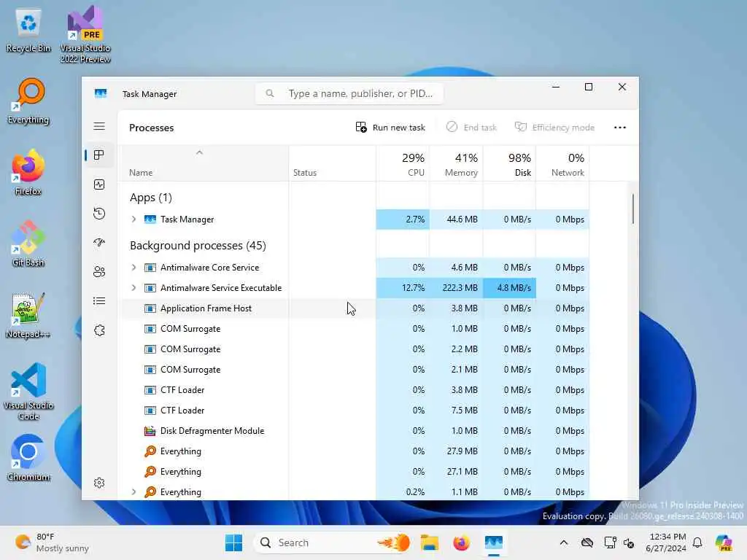This screenshot has height=560, width=747.
Task: Open the App history icon in sidebar
Action: [99, 214]
